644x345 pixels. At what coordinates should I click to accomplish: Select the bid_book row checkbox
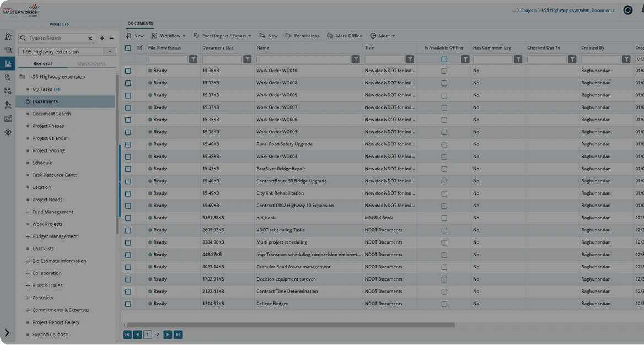(128, 218)
